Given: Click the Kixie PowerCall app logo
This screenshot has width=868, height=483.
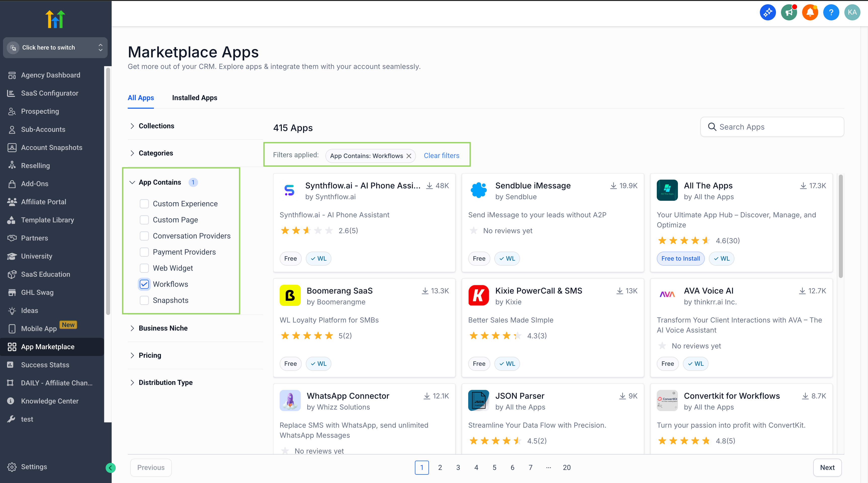Looking at the screenshot, I should (479, 295).
